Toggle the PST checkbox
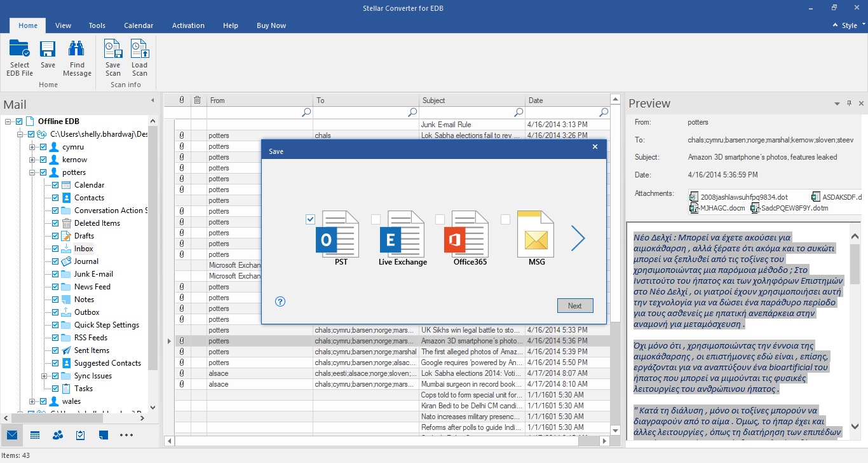This screenshot has width=868, height=463. pos(311,219)
